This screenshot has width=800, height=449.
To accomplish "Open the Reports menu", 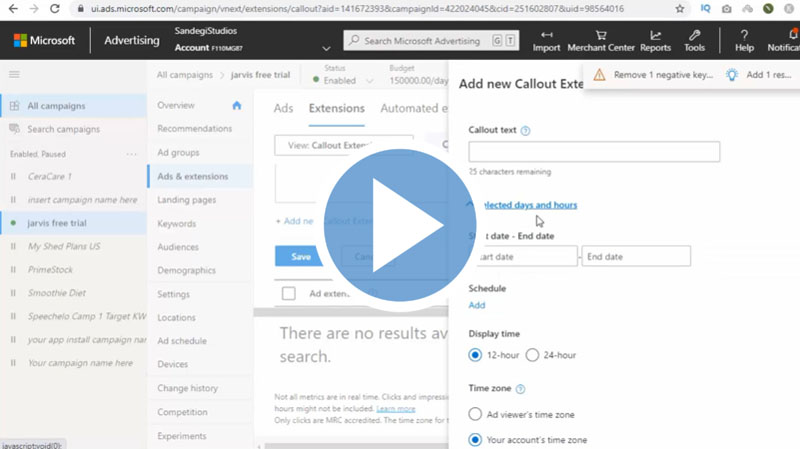I will (655, 41).
